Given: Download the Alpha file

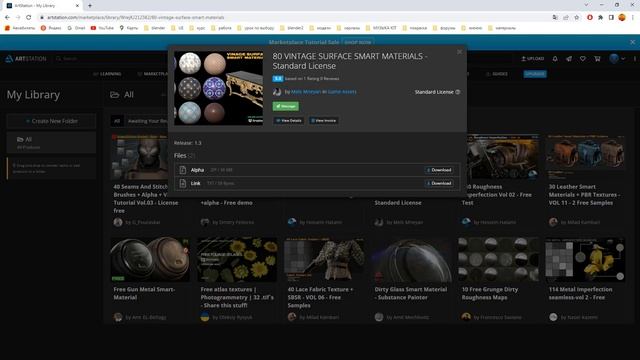Looking at the screenshot, I should [x=439, y=170].
